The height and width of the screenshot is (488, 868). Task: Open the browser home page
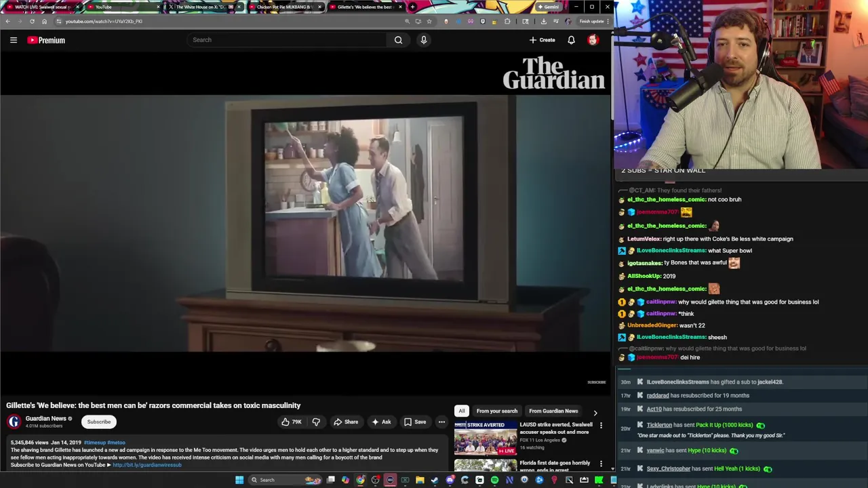point(45,21)
